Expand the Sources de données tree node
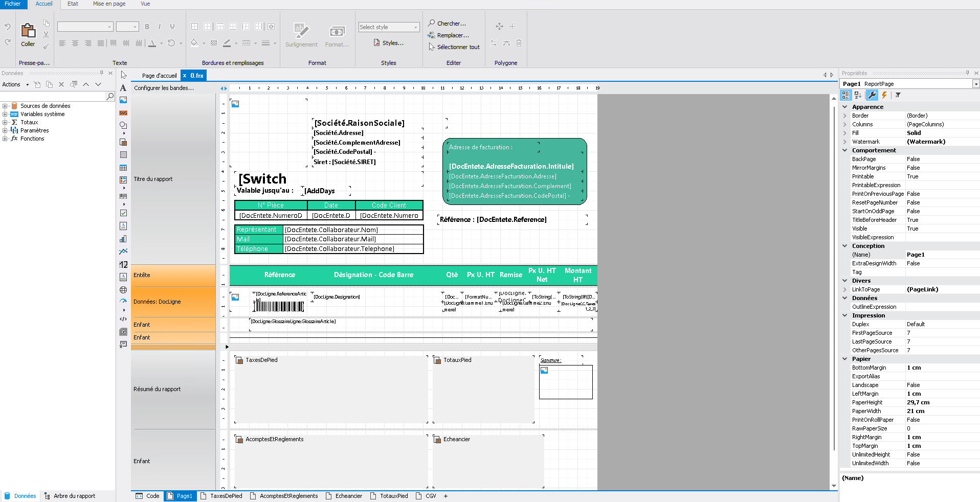 tap(5, 106)
